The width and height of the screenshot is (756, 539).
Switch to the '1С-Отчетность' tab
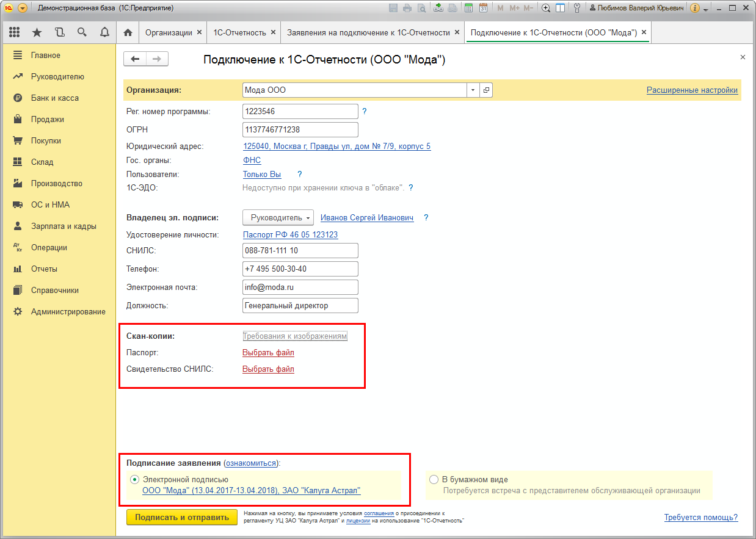click(239, 32)
